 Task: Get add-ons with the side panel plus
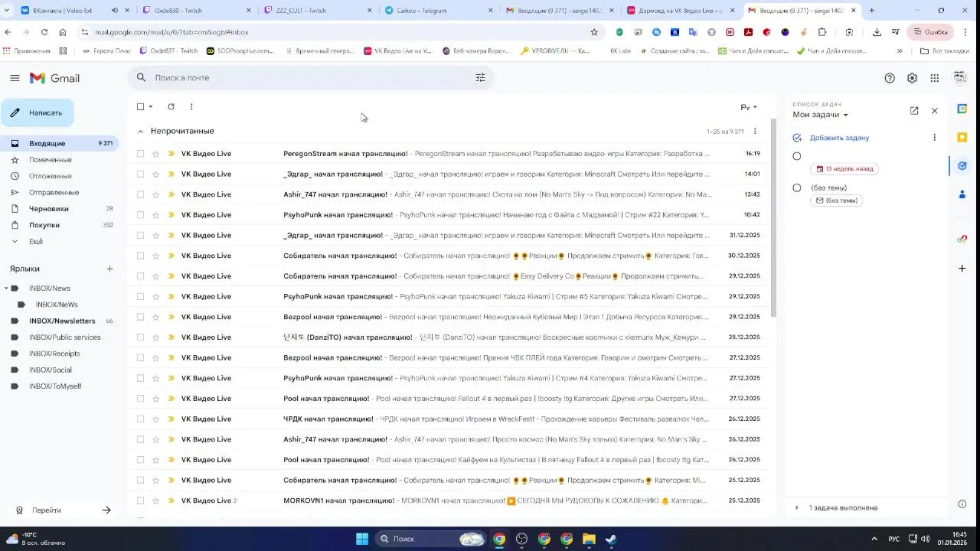962,269
